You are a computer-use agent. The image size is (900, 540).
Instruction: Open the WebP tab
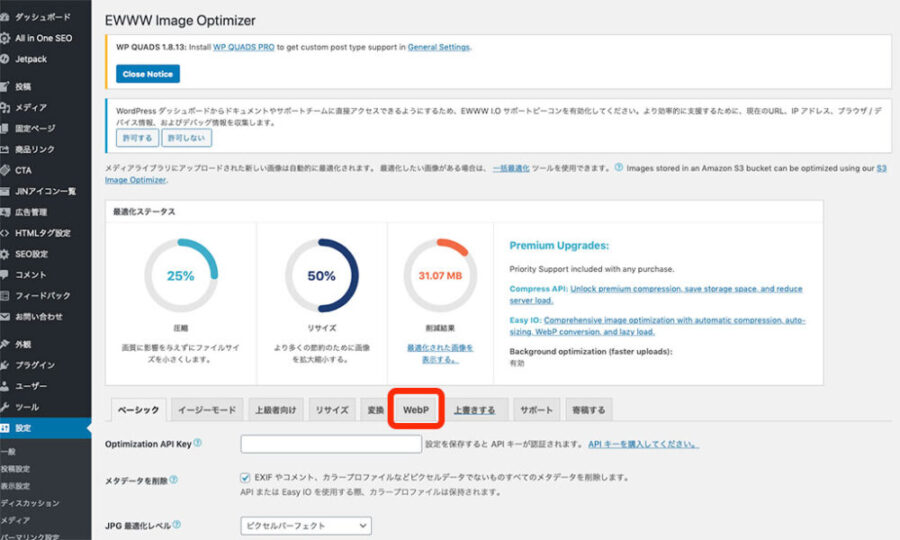tap(416, 410)
